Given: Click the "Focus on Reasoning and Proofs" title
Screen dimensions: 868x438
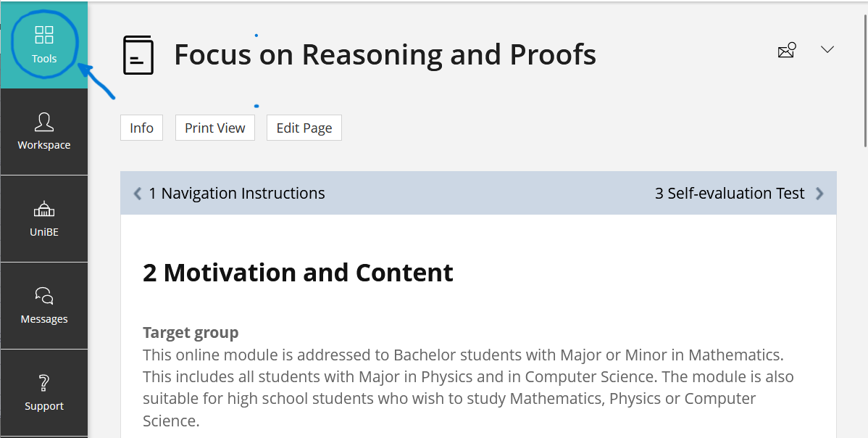Looking at the screenshot, I should 385,55.
